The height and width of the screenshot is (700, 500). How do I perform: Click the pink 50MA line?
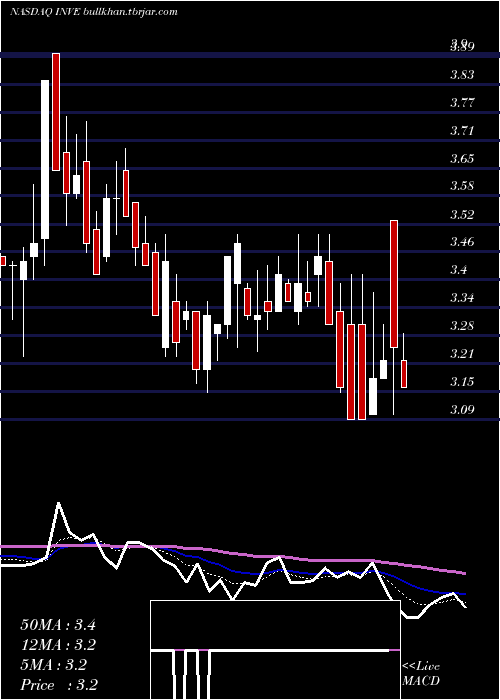pos(232,553)
